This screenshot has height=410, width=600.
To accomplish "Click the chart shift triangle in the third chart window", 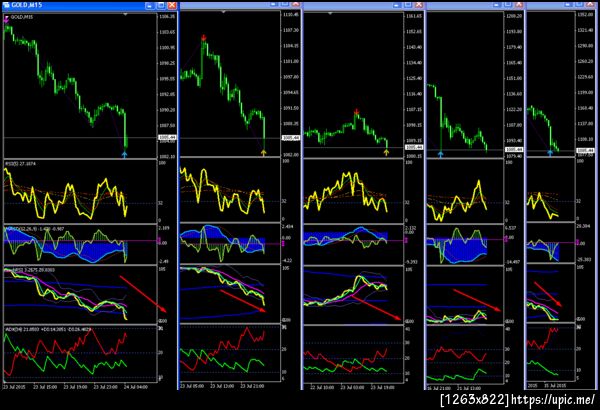I will point(330,13).
